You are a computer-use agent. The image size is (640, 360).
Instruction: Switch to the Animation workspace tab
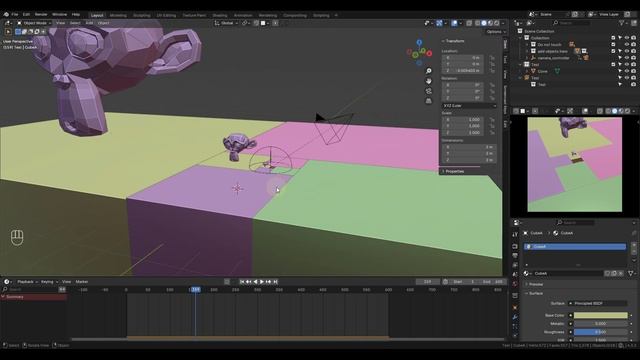pos(243,15)
